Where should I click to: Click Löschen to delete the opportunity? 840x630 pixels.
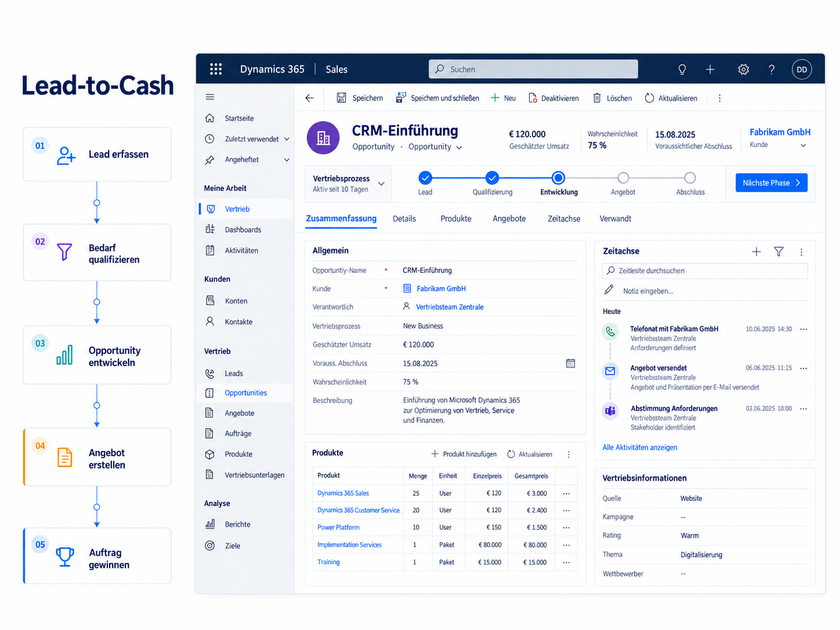pyautogui.click(x=612, y=98)
